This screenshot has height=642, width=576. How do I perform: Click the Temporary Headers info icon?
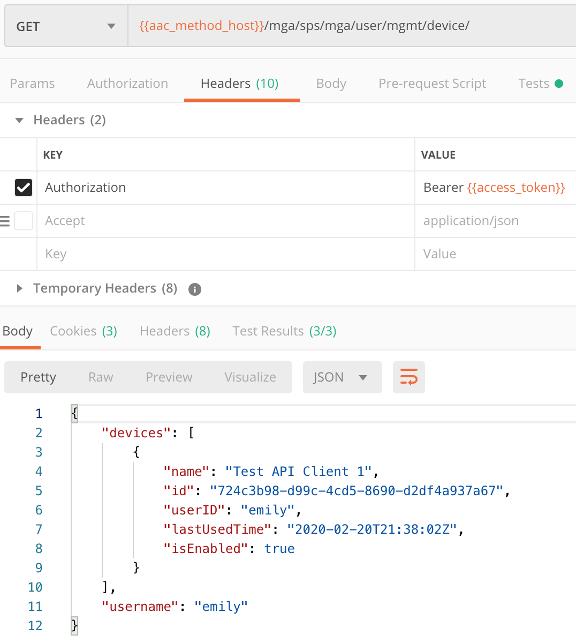click(x=194, y=289)
